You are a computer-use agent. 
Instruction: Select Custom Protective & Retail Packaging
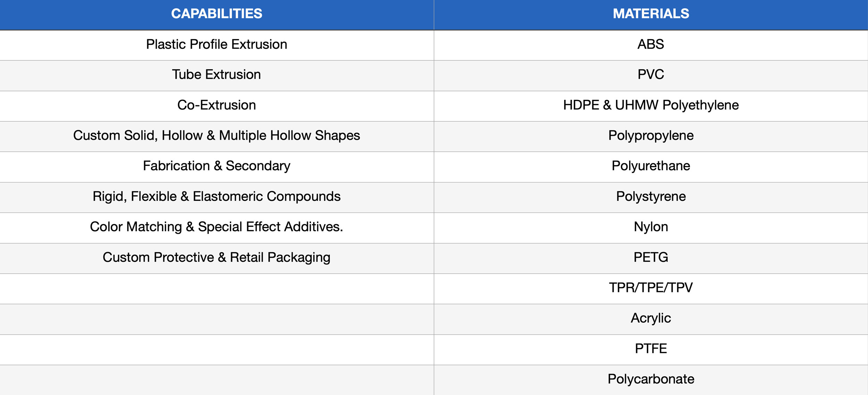point(217,257)
